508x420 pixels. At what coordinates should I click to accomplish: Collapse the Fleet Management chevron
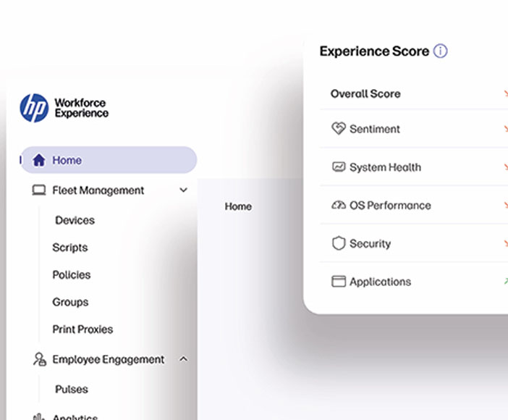(183, 190)
